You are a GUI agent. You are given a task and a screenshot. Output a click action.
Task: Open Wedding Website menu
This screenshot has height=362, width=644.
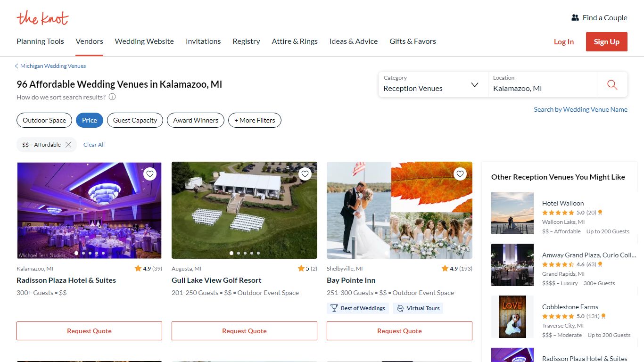[144, 41]
